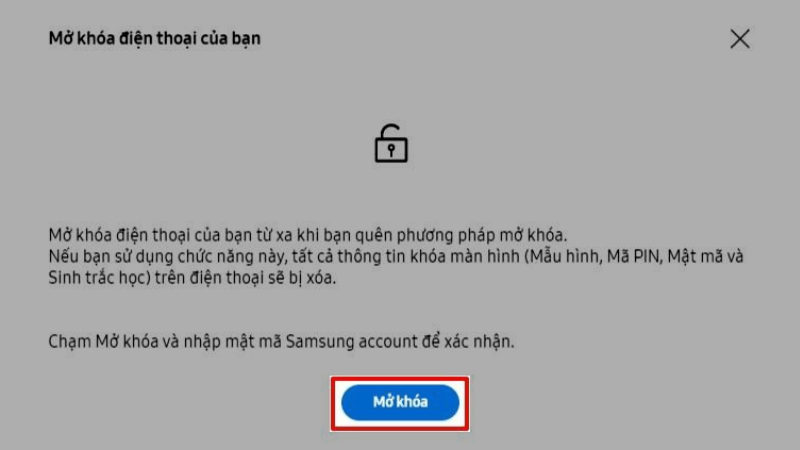Click the shackle of the unlock padlock icon

[389, 131]
